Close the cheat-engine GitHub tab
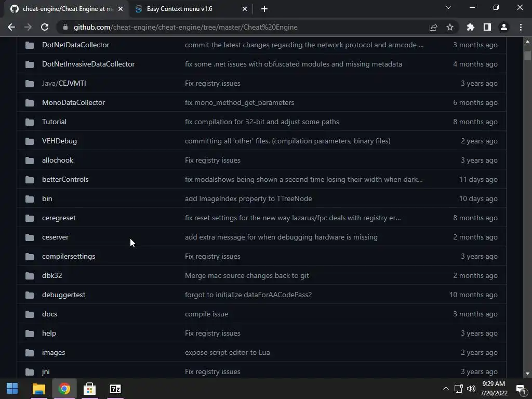532x399 pixels. pyautogui.click(x=121, y=9)
